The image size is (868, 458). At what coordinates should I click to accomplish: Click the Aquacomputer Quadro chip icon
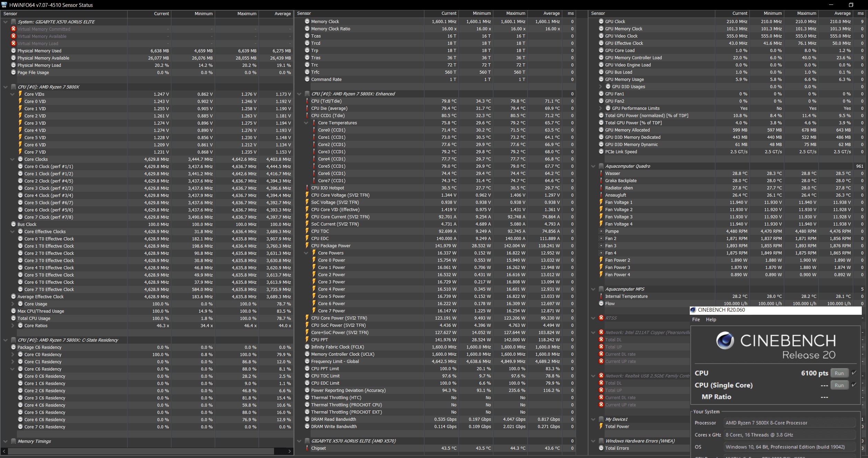tap(601, 166)
